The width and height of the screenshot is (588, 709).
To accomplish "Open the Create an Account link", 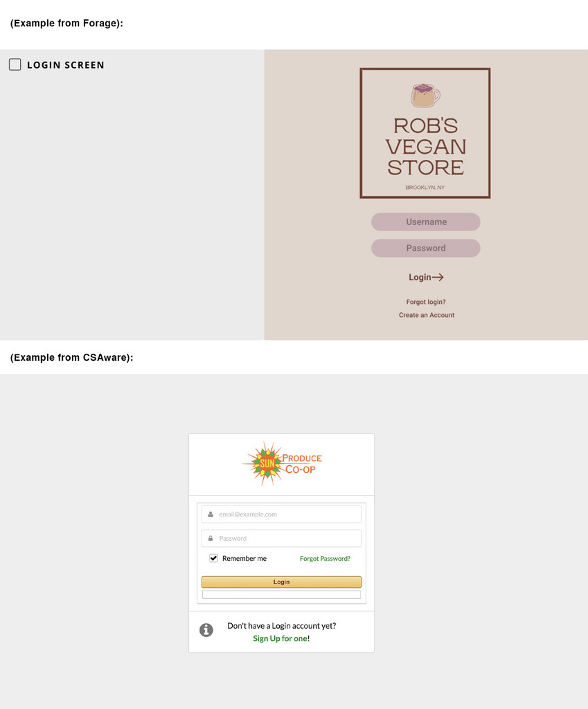I will [x=427, y=315].
